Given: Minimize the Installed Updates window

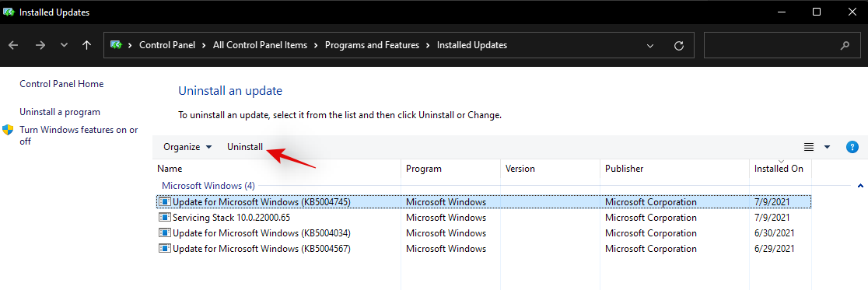Looking at the screenshot, I should coord(781,12).
